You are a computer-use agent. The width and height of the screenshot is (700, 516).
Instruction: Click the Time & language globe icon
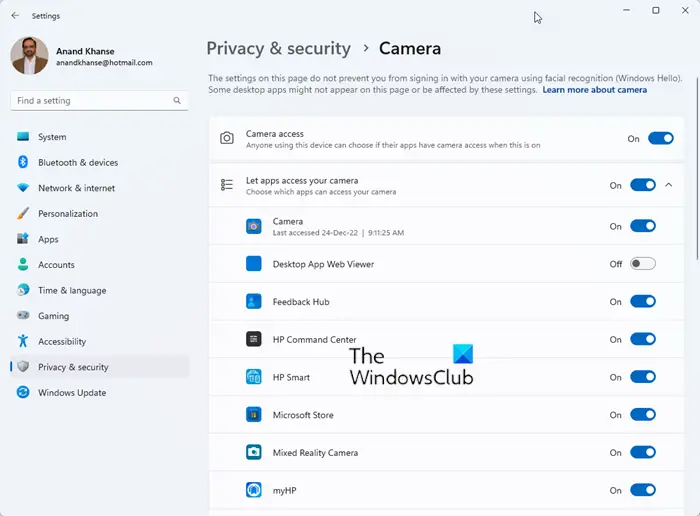tap(23, 290)
